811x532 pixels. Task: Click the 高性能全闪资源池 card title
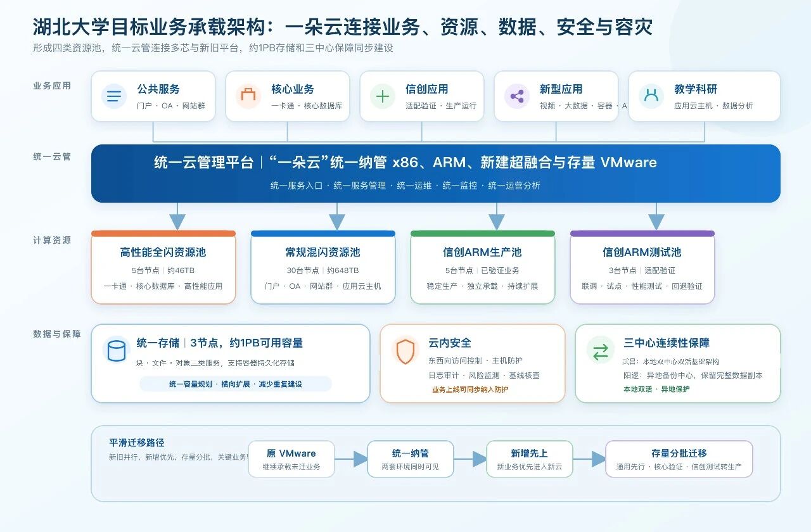[x=163, y=252]
